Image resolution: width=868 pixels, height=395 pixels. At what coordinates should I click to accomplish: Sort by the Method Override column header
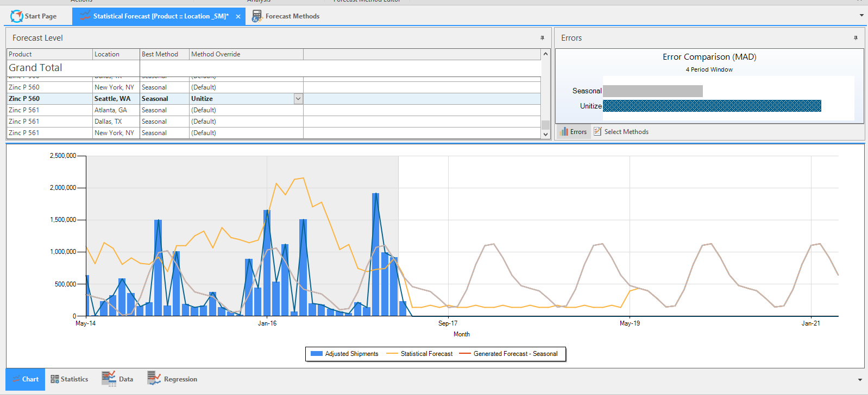(x=246, y=54)
